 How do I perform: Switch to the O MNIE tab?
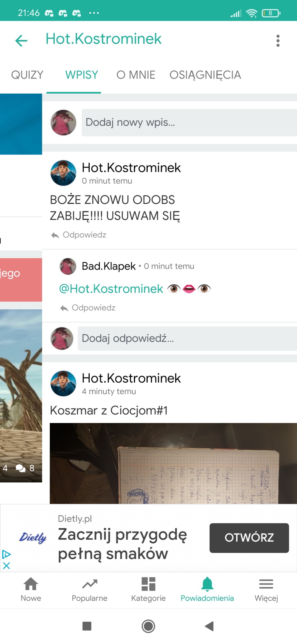tap(136, 75)
